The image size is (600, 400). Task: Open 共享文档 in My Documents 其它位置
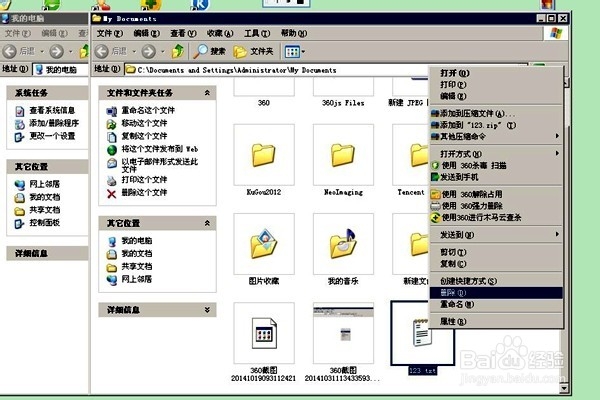pos(137,266)
